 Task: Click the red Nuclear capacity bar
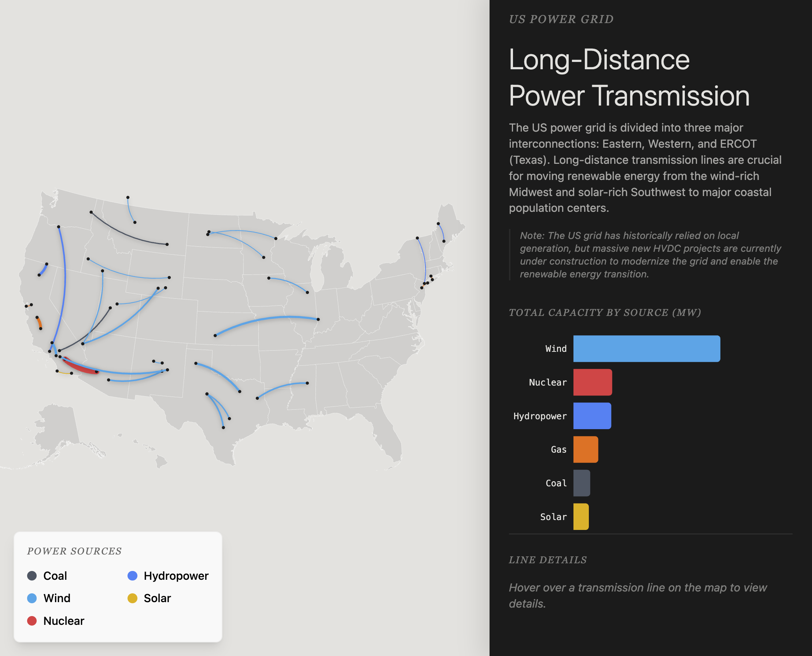(x=592, y=382)
